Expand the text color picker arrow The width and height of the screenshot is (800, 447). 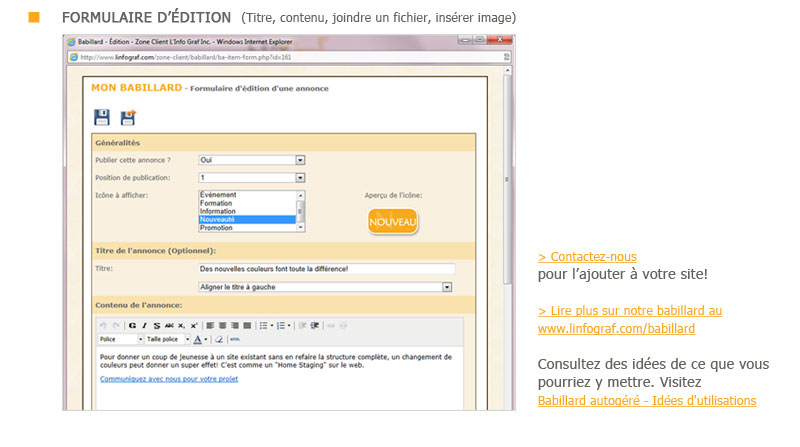(x=206, y=339)
